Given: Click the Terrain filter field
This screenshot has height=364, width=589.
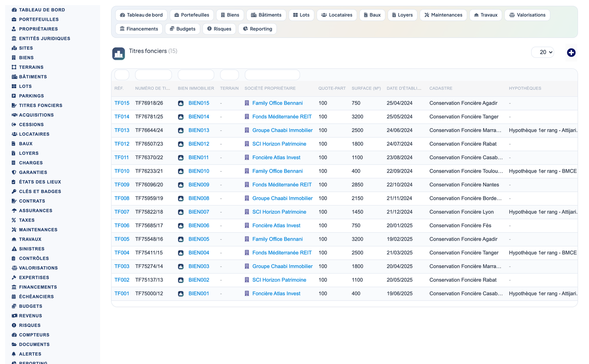Looking at the screenshot, I should coord(229,75).
